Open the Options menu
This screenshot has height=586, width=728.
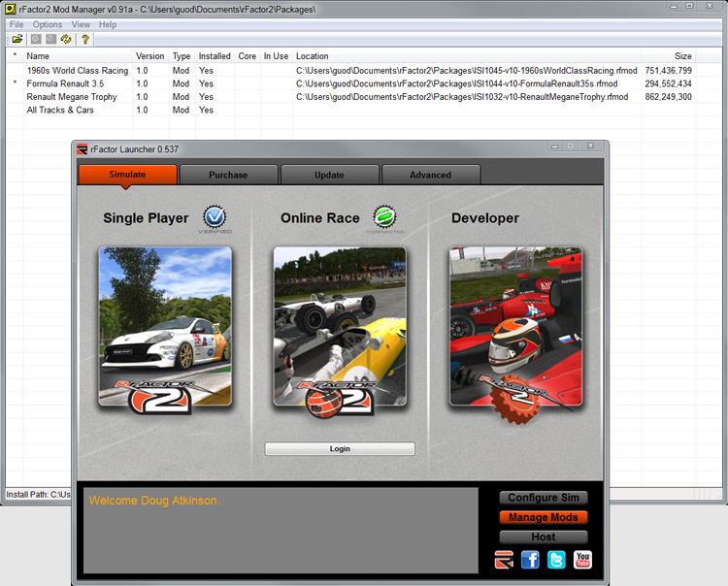[47, 24]
